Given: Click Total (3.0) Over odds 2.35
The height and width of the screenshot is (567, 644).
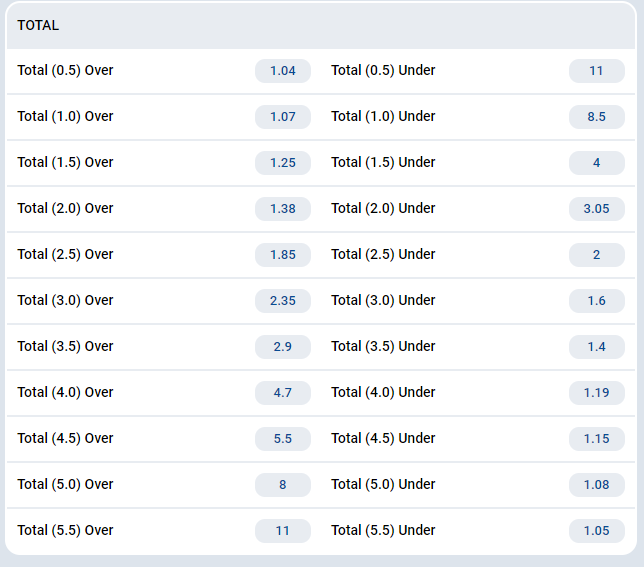Looking at the screenshot, I should (282, 301).
